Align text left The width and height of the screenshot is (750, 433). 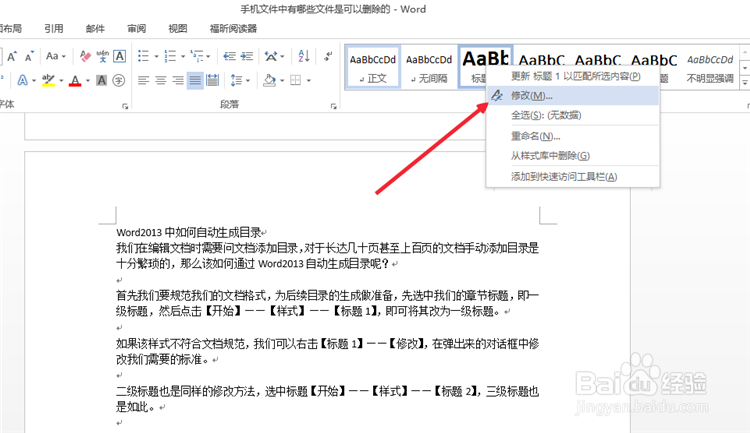(x=143, y=80)
